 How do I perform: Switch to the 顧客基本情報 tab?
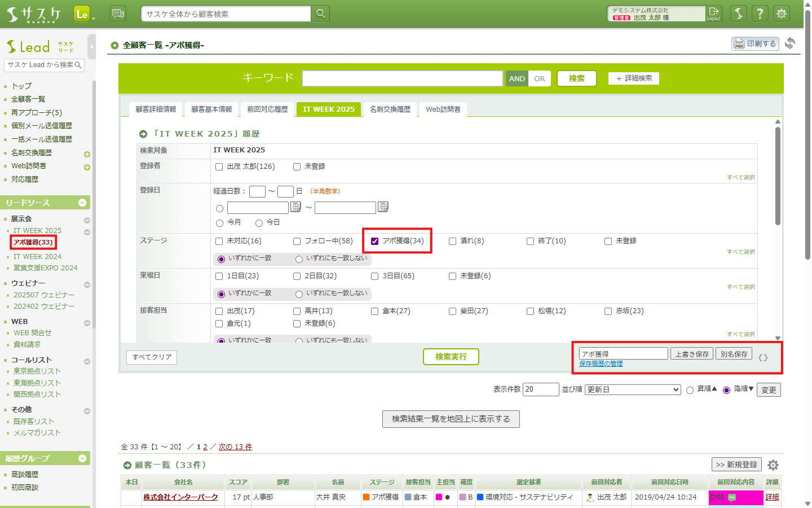pos(211,110)
